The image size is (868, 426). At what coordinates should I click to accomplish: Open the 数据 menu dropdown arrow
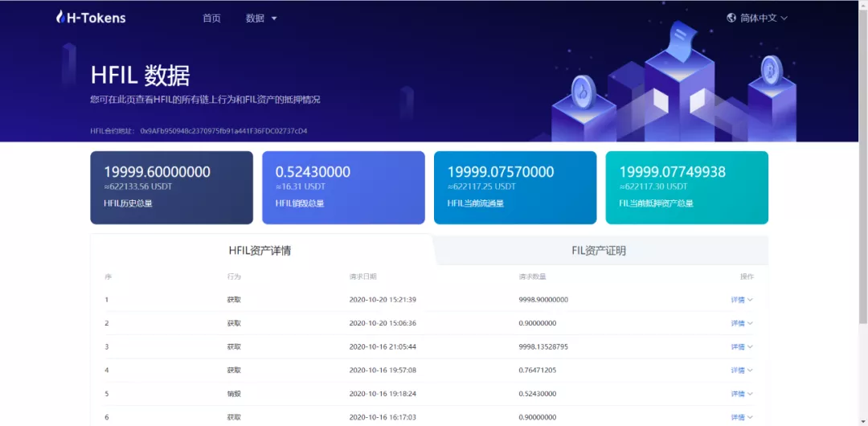(274, 18)
